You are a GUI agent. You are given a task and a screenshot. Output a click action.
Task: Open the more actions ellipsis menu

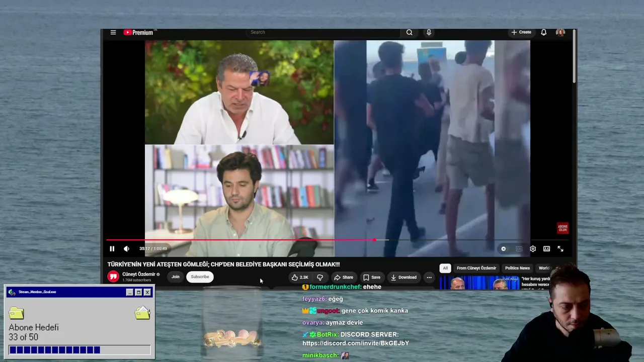coord(429,277)
